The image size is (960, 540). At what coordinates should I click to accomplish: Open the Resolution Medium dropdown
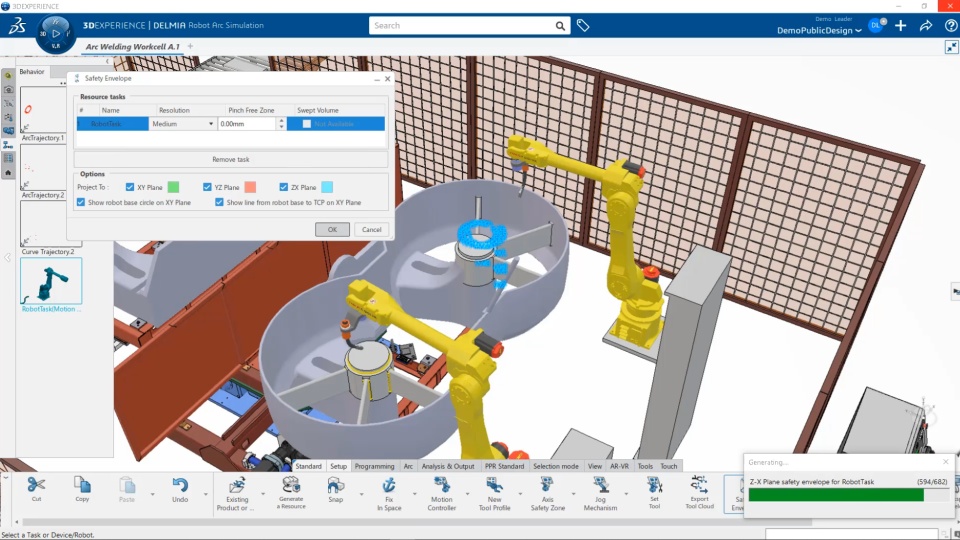pos(182,124)
